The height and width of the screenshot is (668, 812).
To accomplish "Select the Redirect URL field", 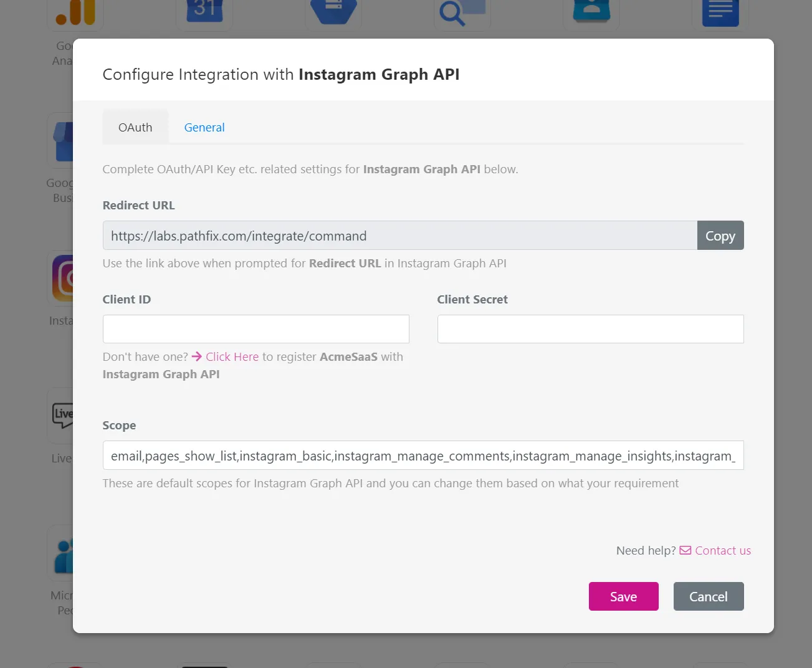I will point(399,236).
